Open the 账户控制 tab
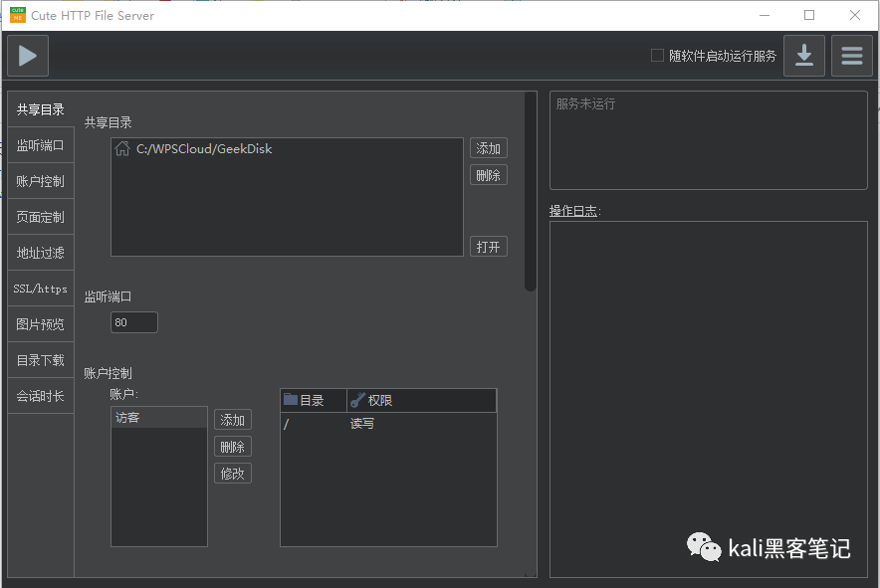 [x=41, y=181]
